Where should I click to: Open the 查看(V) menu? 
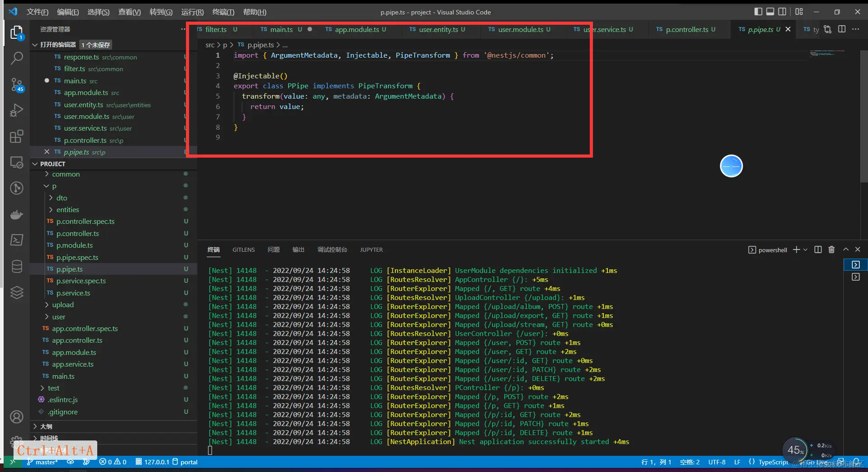click(x=129, y=12)
